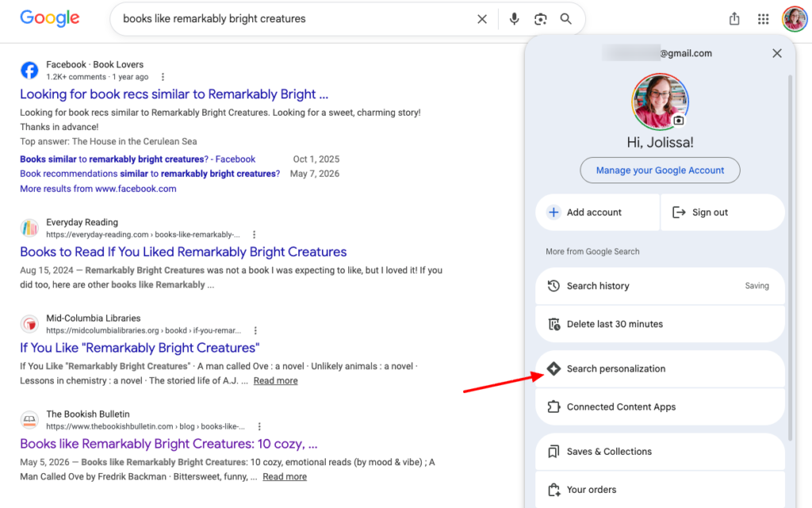Click the large profile photo in panel

(x=660, y=102)
